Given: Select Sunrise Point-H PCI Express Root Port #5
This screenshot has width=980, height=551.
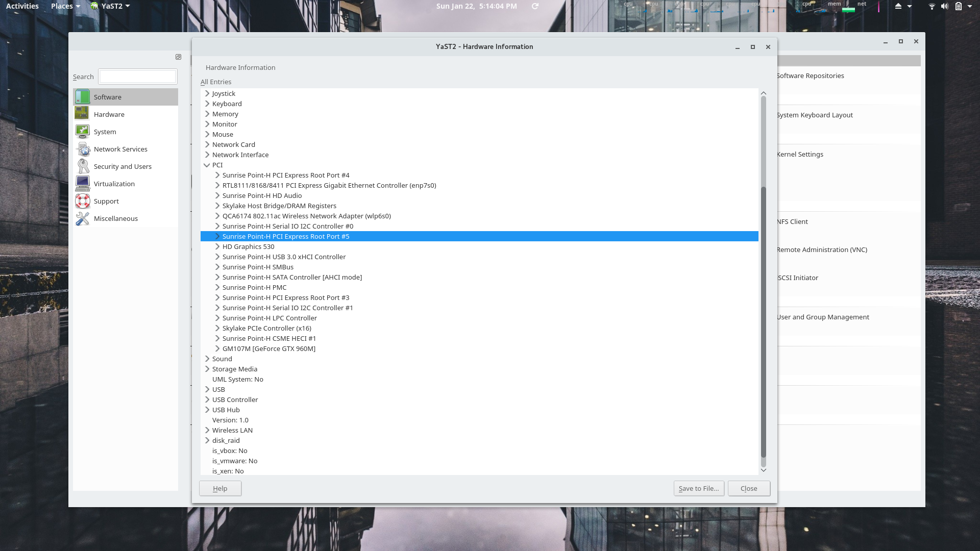Looking at the screenshot, I should coord(479,236).
